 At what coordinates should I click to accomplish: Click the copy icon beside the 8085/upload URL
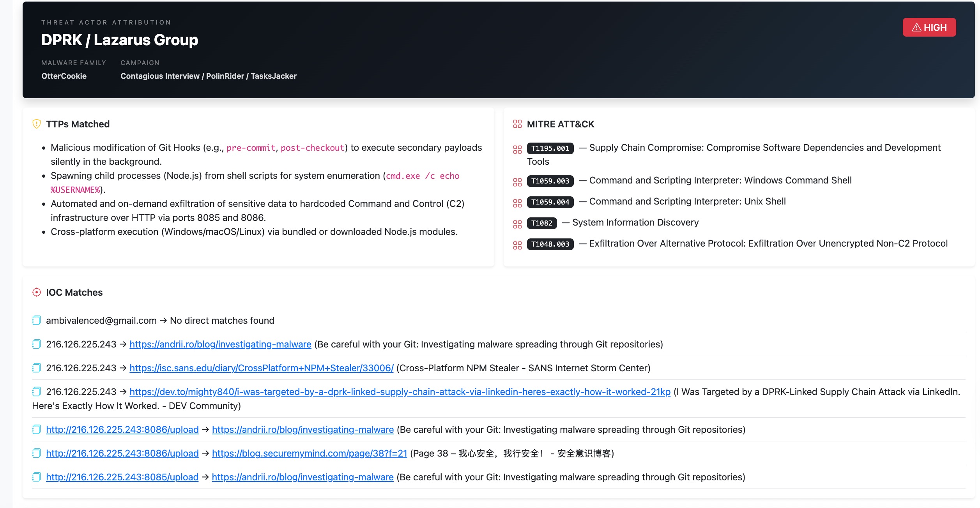36,477
